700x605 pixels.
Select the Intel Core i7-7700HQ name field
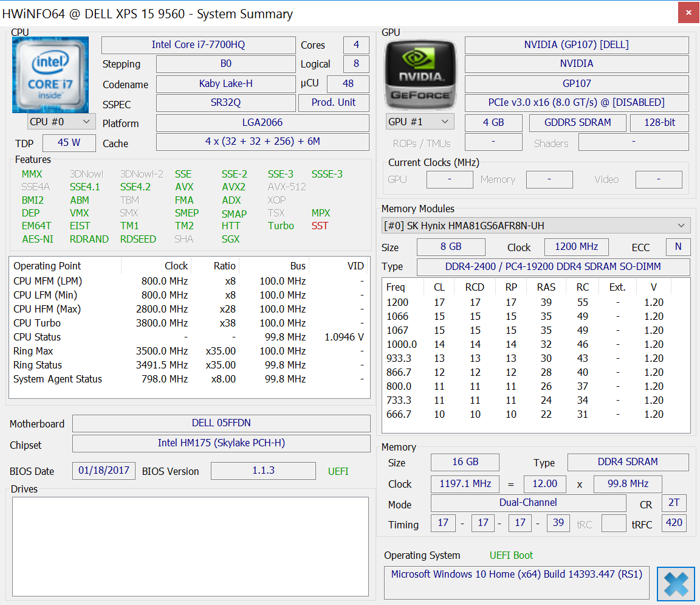(198, 44)
